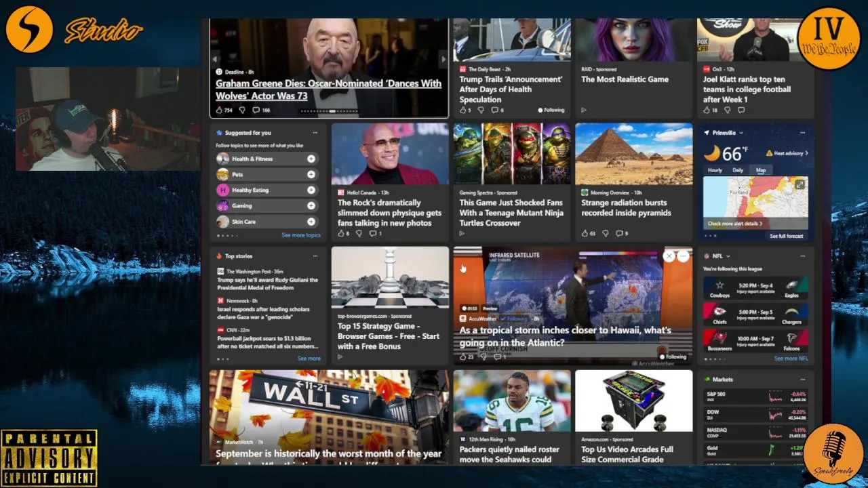Open more options on Suggested for you card
The width and height of the screenshot is (868, 488).
pos(315,133)
